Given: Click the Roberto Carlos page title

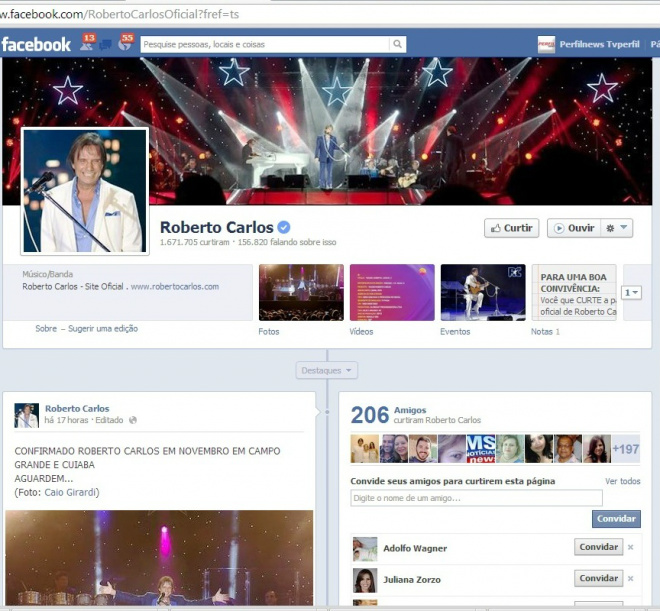Looking at the screenshot, I should tap(217, 227).
